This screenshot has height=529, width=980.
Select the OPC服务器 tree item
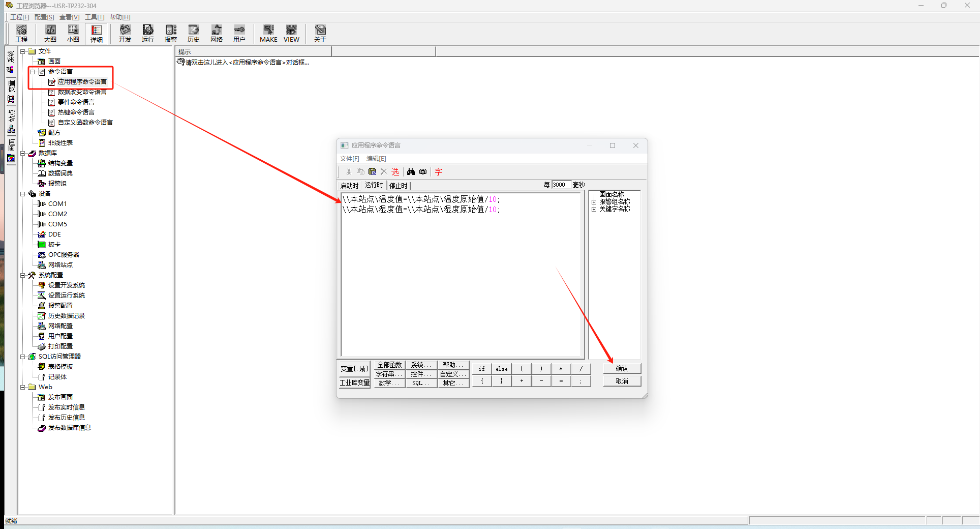point(64,255)
